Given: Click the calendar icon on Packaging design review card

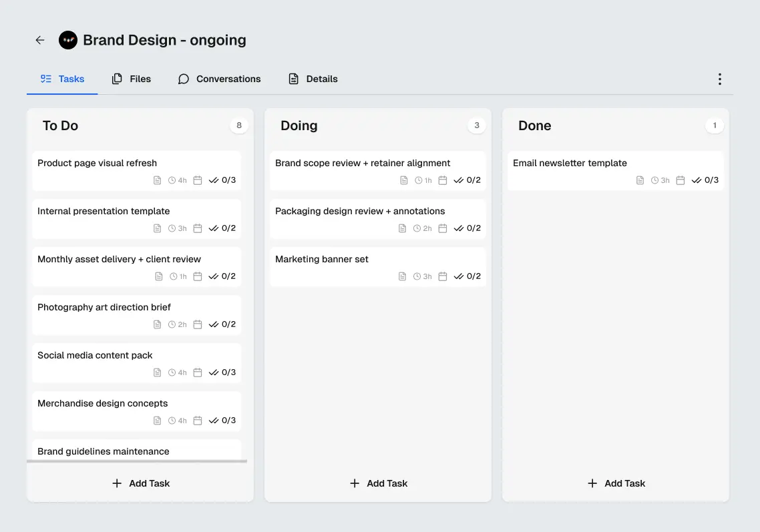Looking at the screenshot, I should [x=442, y=228].
